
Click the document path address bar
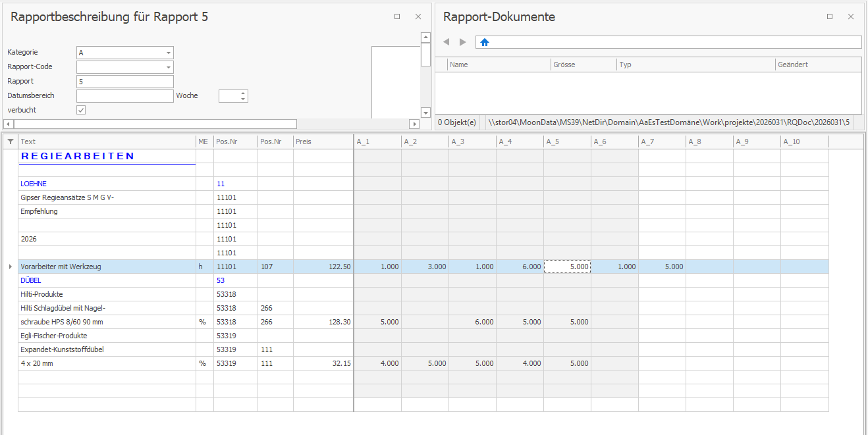pos(668,42)
